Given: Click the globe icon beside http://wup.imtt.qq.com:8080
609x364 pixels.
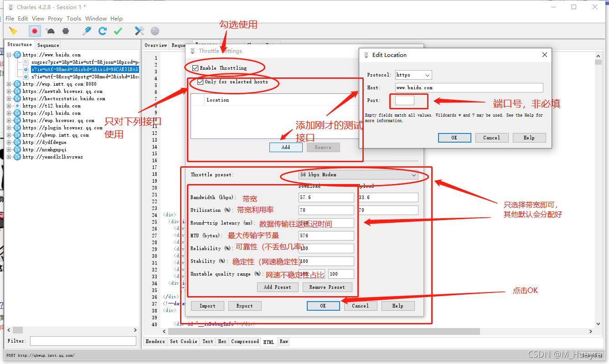Looking at the screenshot, I should (17, 84).
